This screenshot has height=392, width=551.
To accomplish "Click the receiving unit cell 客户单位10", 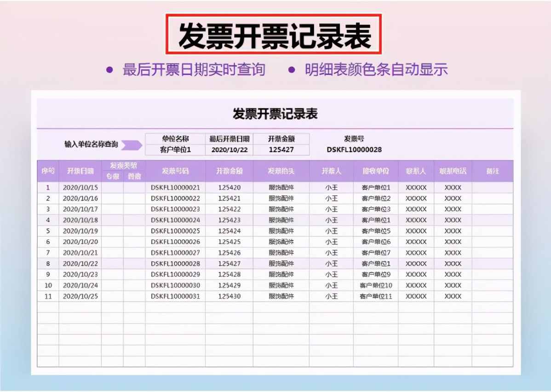I will tap(376, 285).
